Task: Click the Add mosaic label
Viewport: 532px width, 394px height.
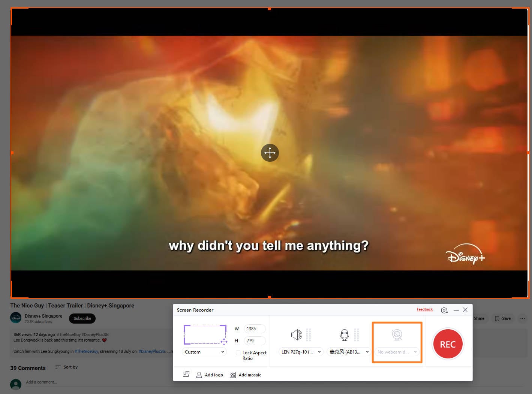Action: pos(250,375)
